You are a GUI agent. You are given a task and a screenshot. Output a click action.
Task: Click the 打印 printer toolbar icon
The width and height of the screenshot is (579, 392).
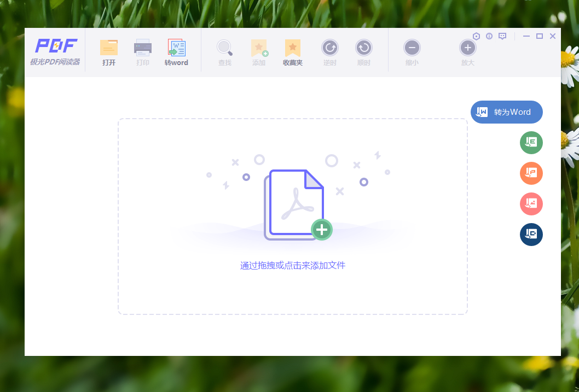142,48
